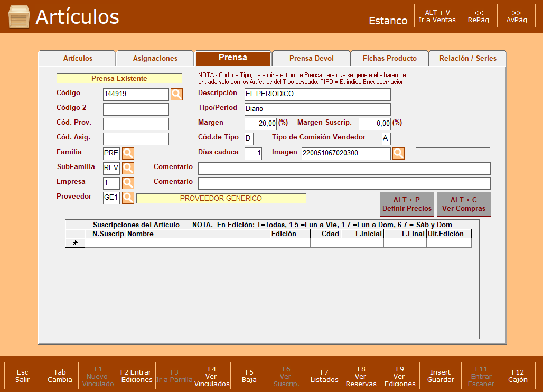Click the Días caduca field

click(253, 153)
